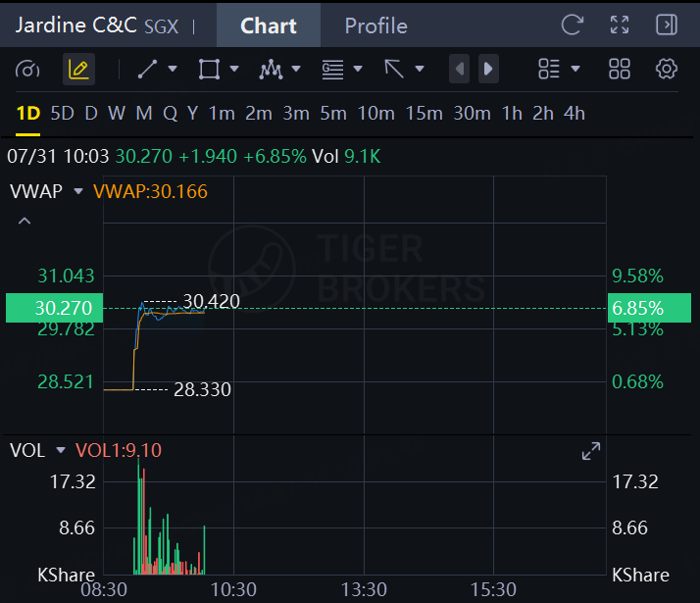The height and width of the screenshot is (603, 700).
Task: Click the +1.940 price change value
Action: [208, 157]
